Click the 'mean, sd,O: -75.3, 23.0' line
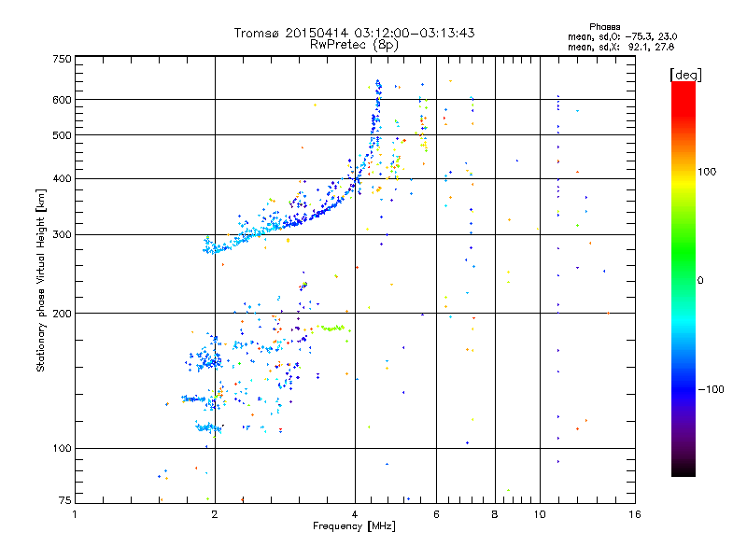 pos(623,36)
